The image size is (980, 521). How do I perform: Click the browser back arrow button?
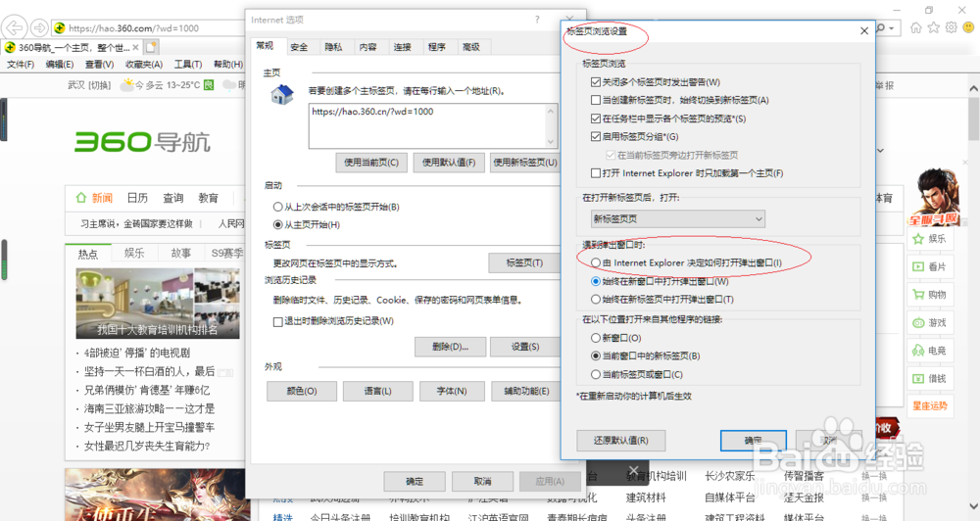tap(14, 28)
